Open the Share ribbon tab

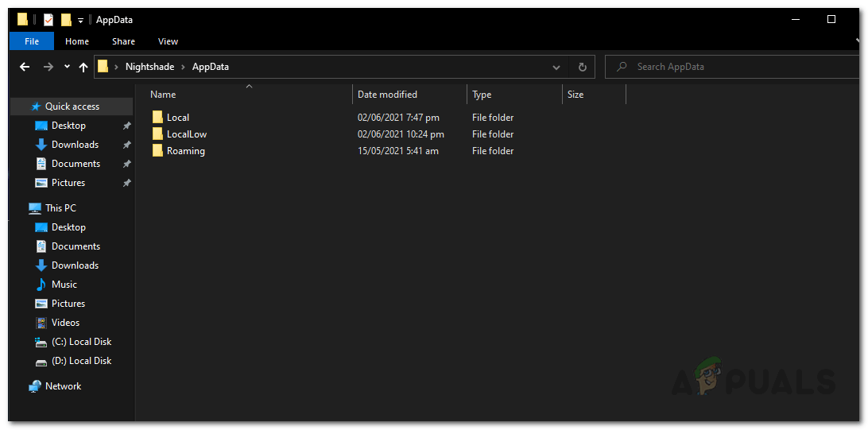click(123, 41)
